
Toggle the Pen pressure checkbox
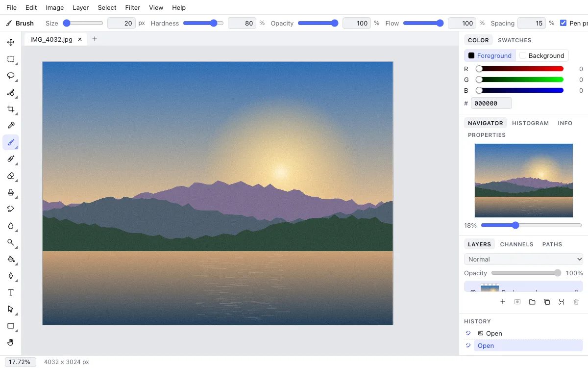pos(563,23)
